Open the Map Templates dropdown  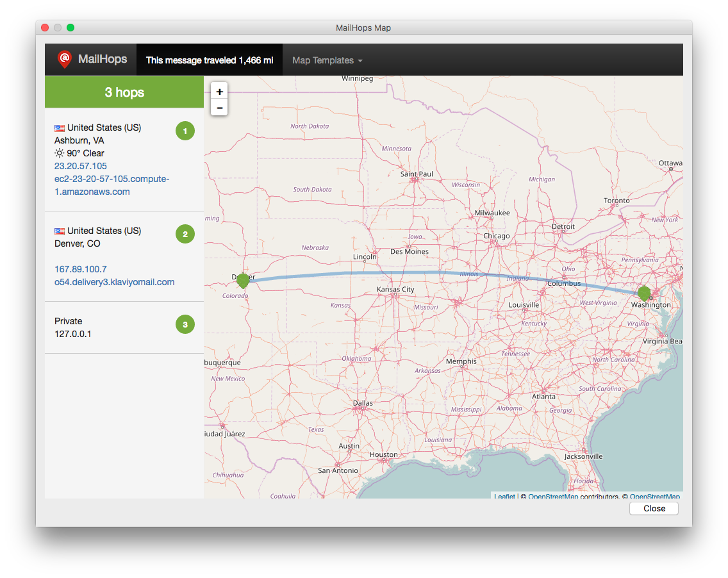point(327,60)
